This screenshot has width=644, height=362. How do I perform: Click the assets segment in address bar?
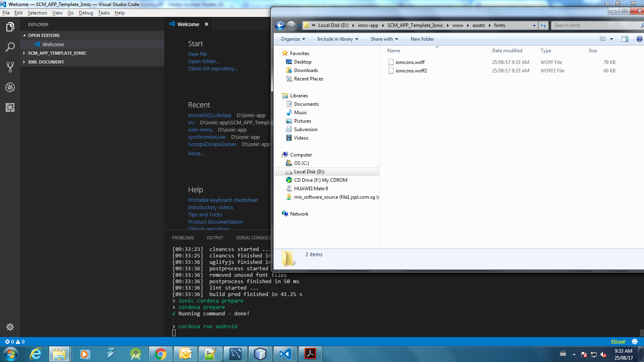479,25
